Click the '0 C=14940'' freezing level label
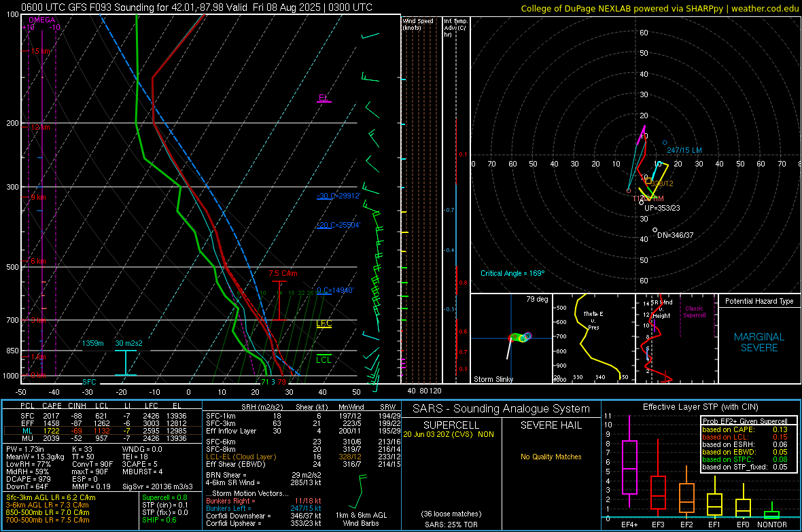Screen dimensions: 802x532 (335, 291)
